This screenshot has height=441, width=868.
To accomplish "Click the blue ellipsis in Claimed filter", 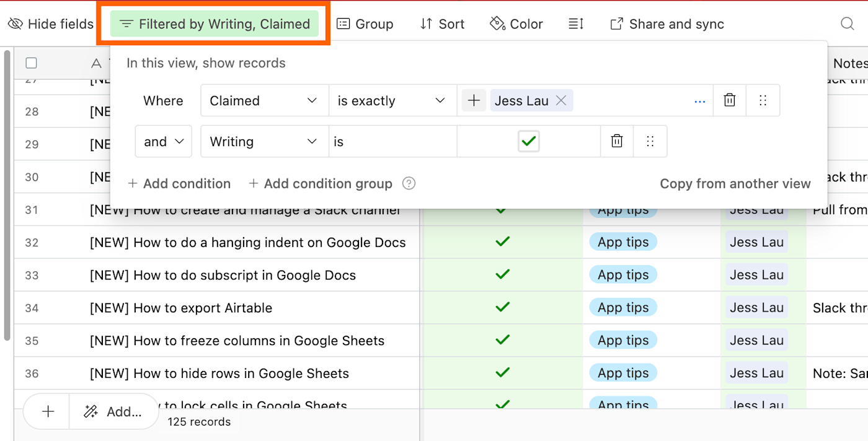I will [x=700, y=101].
